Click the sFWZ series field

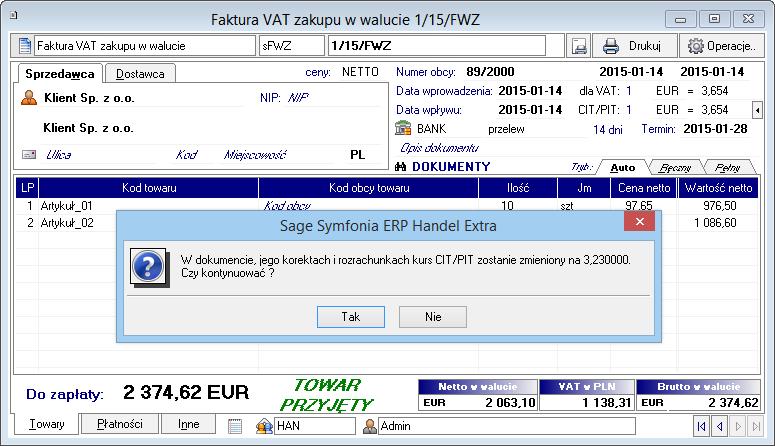pyautogui.click(x=292, y=46)
